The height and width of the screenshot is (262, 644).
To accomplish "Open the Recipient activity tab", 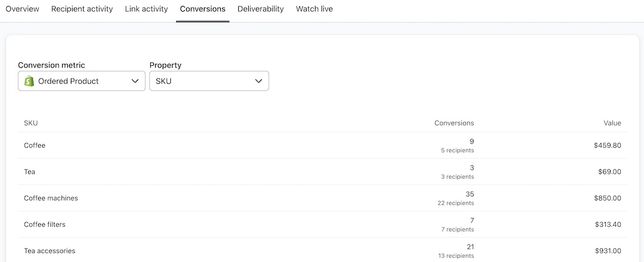I will [82, 9].
